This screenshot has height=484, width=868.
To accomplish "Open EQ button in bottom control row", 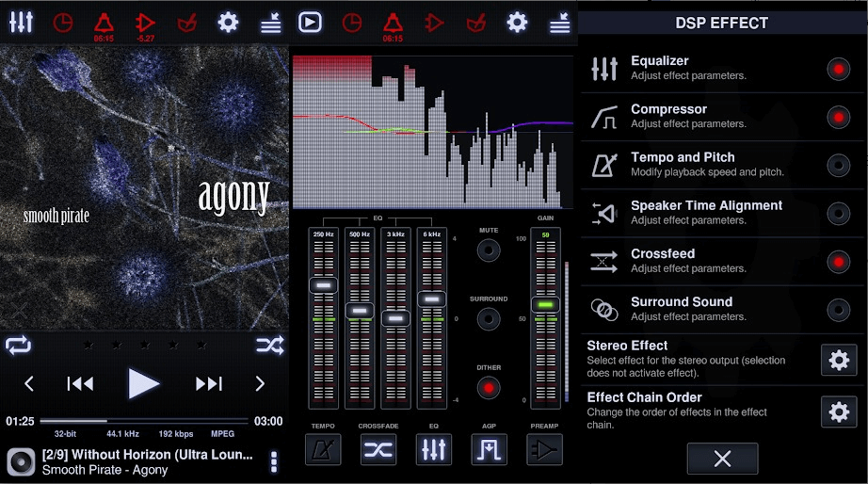I will tap(433, 450).
